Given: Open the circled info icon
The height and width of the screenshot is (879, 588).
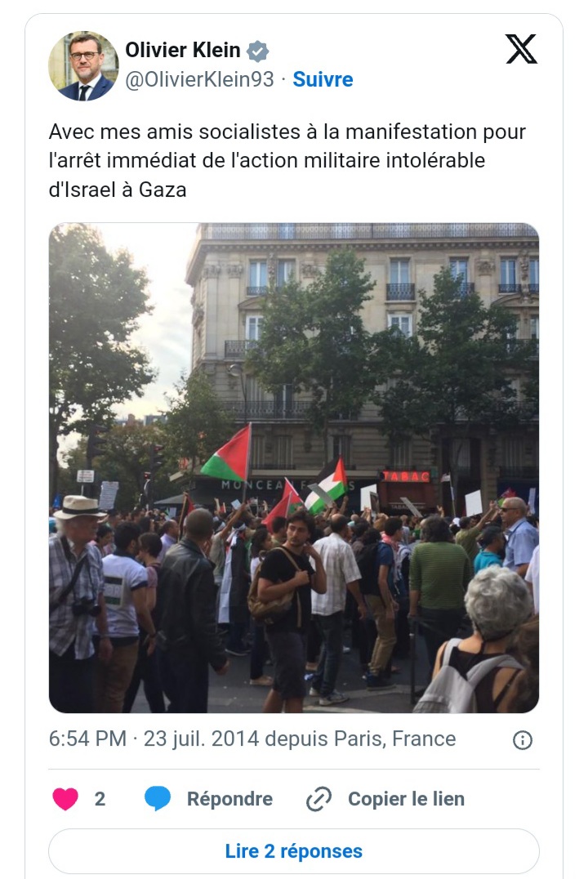Looking at the screenshot, I should [523, 740].
